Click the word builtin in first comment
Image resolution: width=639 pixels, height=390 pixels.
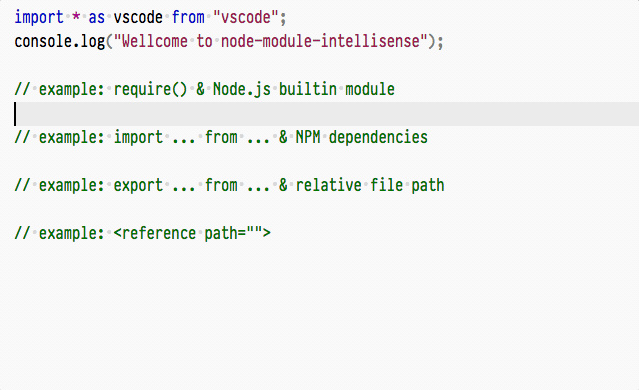308,89
